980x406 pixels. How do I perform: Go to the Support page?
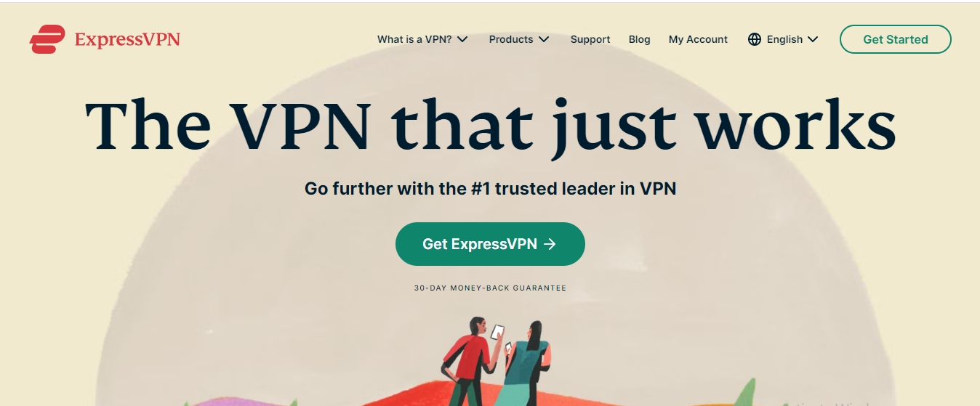pos(590,39)
